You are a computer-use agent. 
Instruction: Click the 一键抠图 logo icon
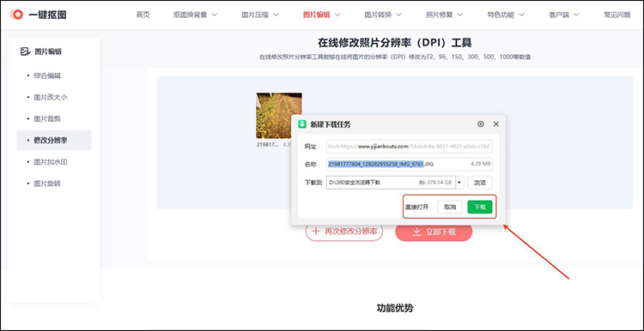point(17,15)
